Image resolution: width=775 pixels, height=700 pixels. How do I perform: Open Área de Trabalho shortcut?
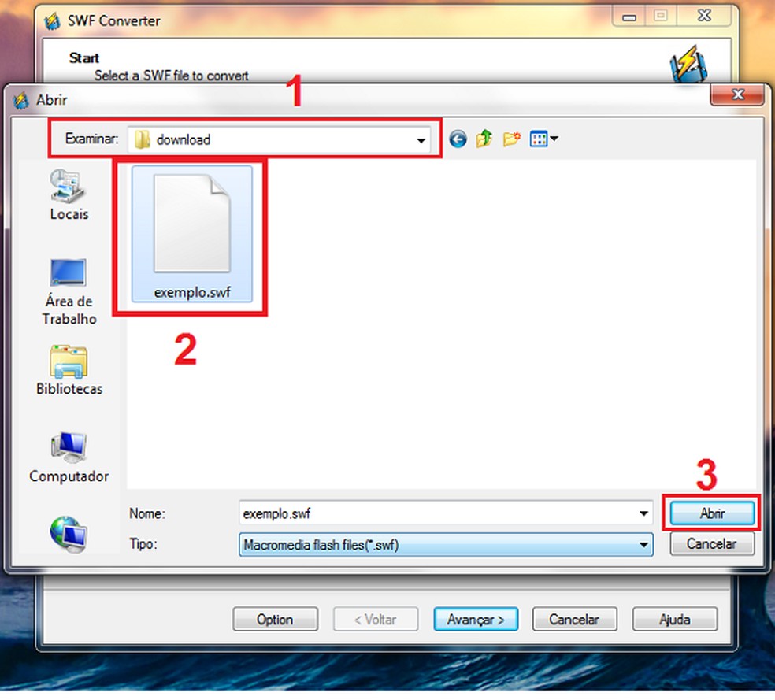click(x=69, y=292)
